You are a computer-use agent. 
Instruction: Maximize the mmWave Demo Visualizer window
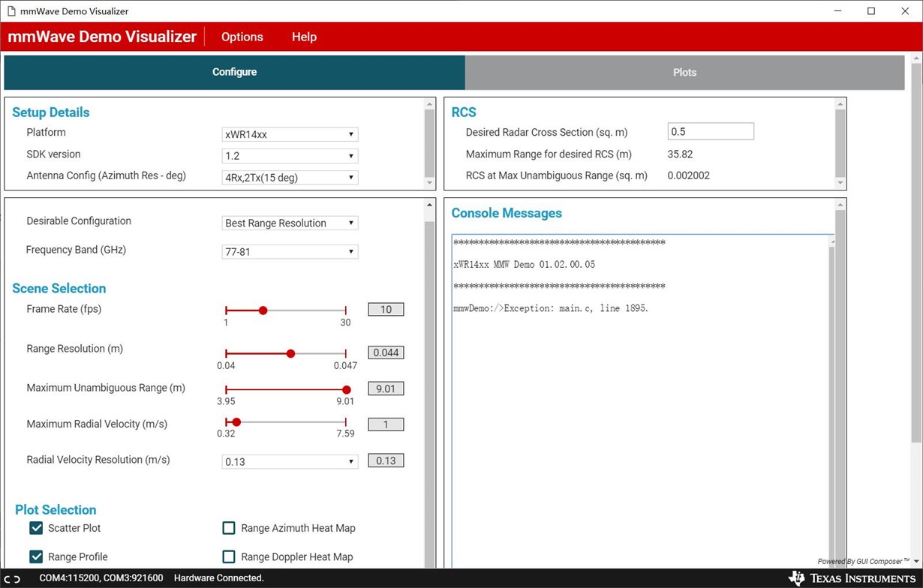pos(871,11)
